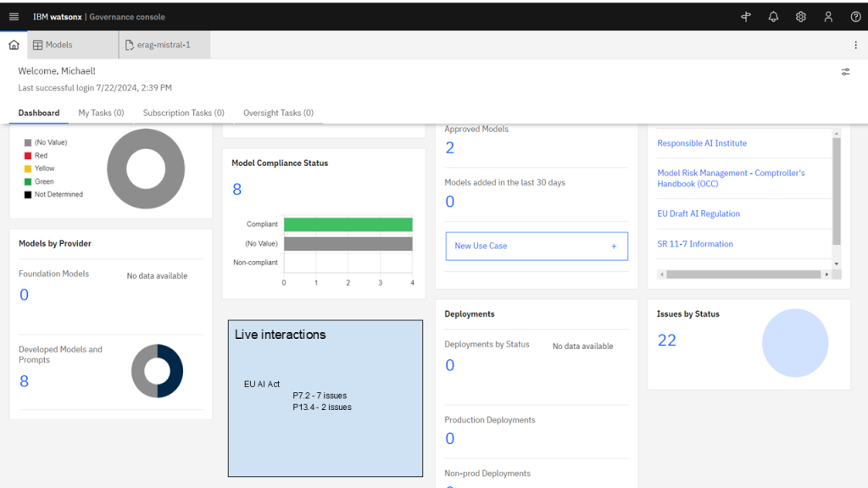Click the notifications bell icon
The height and width of the screenshot is (488, 868).
773,16
